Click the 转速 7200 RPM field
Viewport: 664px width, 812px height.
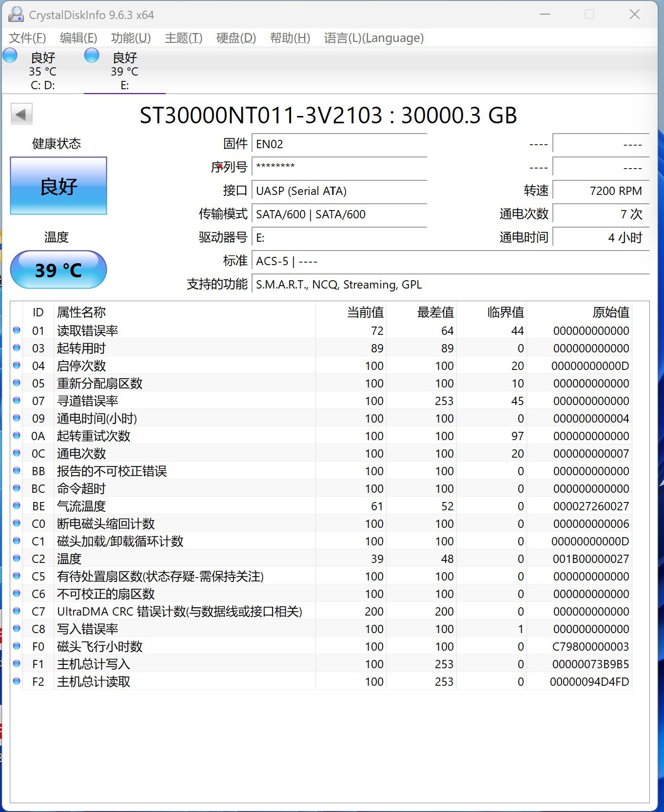tap(601, 191)
